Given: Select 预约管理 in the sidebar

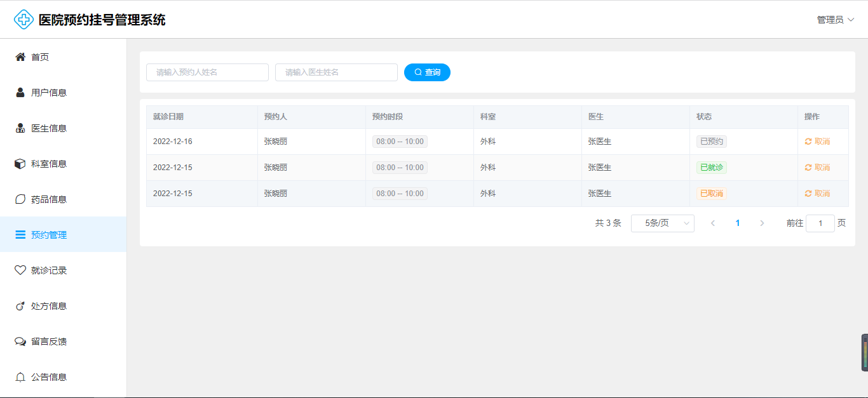Looking at the screenshot, I should tap(49, 235).
